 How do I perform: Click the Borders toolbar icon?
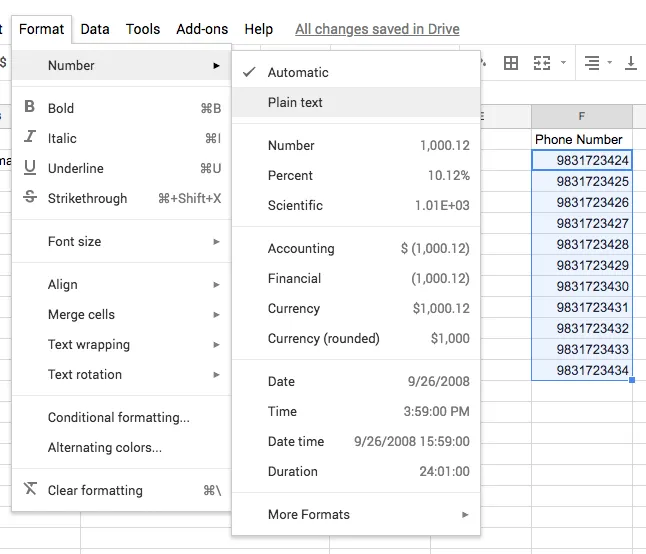[511, 63]
